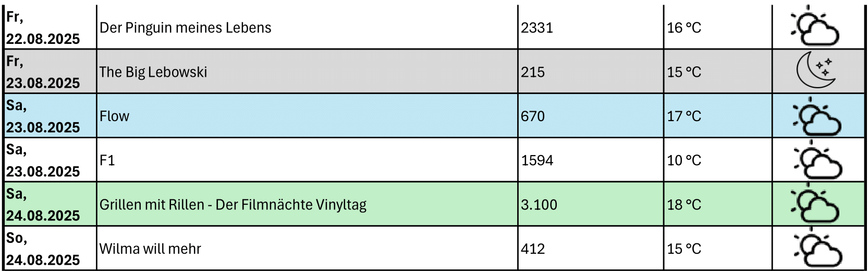Viewport: 868px width, 271px height.
Task: Click the date cell Fr, 22.08.2025
Action: 50,27
